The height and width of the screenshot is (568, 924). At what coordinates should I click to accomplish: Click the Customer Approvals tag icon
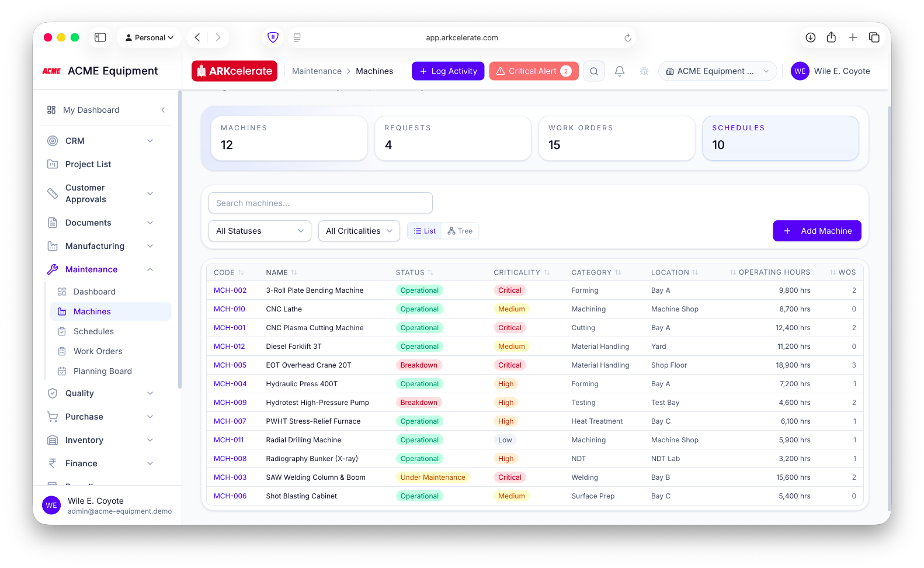click(53, 193)
